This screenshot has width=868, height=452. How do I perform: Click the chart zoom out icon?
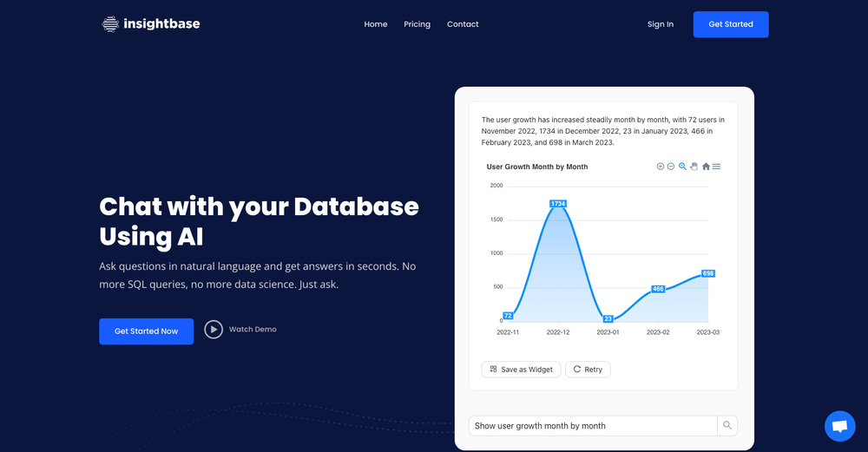click(671, 167)
